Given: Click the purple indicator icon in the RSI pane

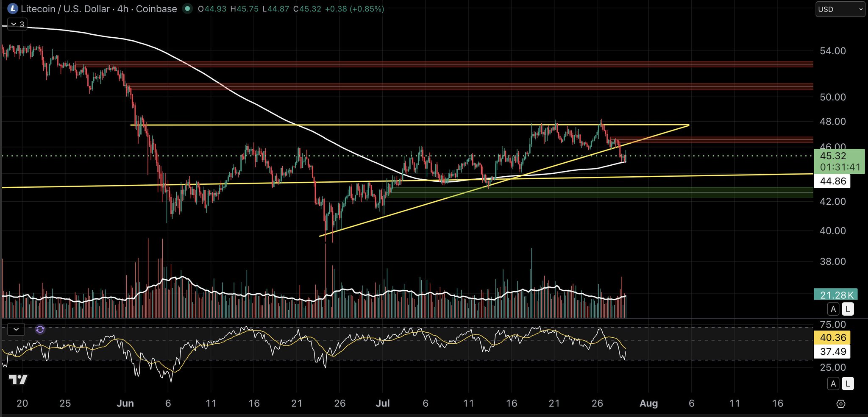Looking at the screenshot, I should (40, 329).
